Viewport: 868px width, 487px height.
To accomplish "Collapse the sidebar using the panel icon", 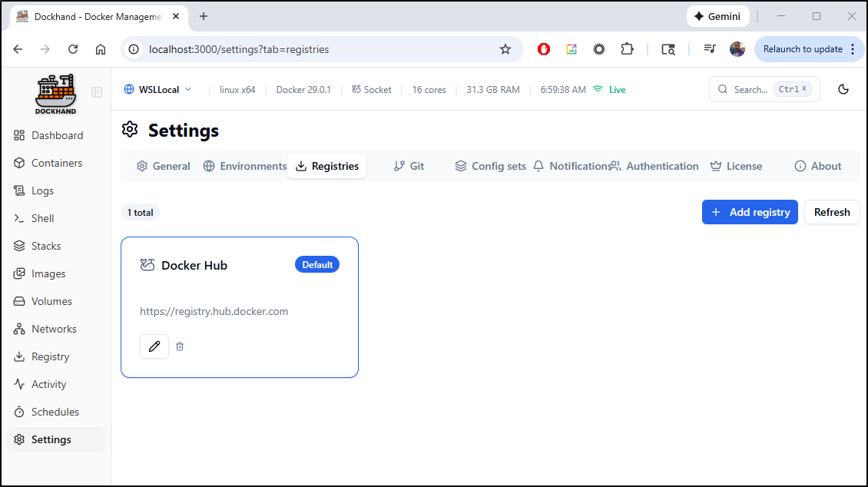I will pos(97,92).
